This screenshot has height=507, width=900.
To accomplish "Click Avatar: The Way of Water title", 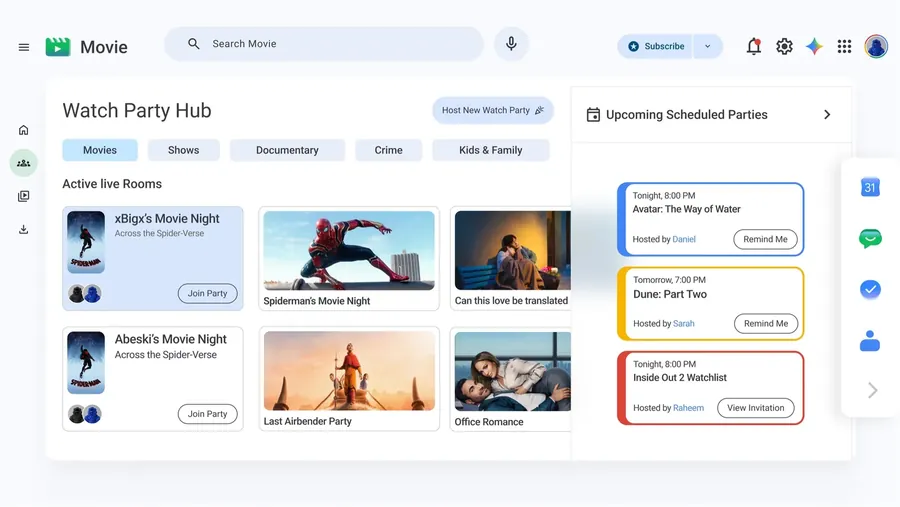I will pyautogui.click(x=686, y=210).
